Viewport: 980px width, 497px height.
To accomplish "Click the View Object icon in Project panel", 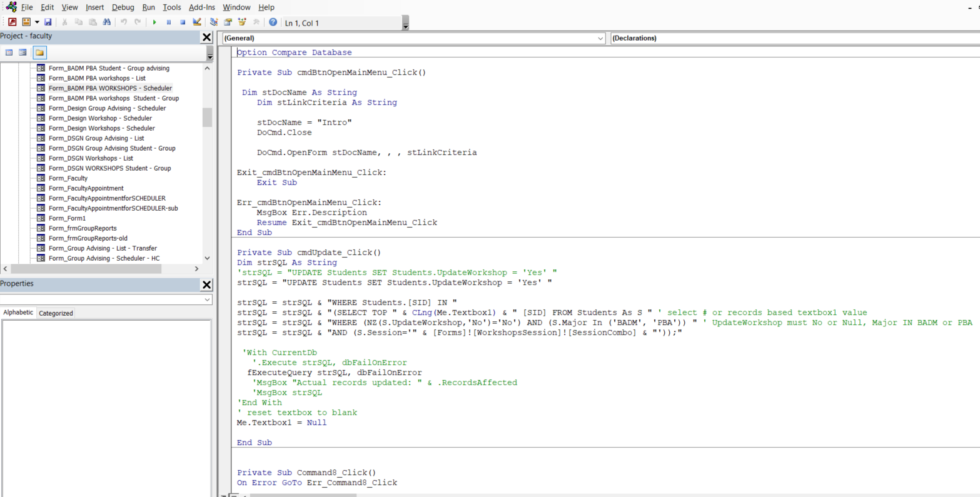I will [x=23, y=53].
